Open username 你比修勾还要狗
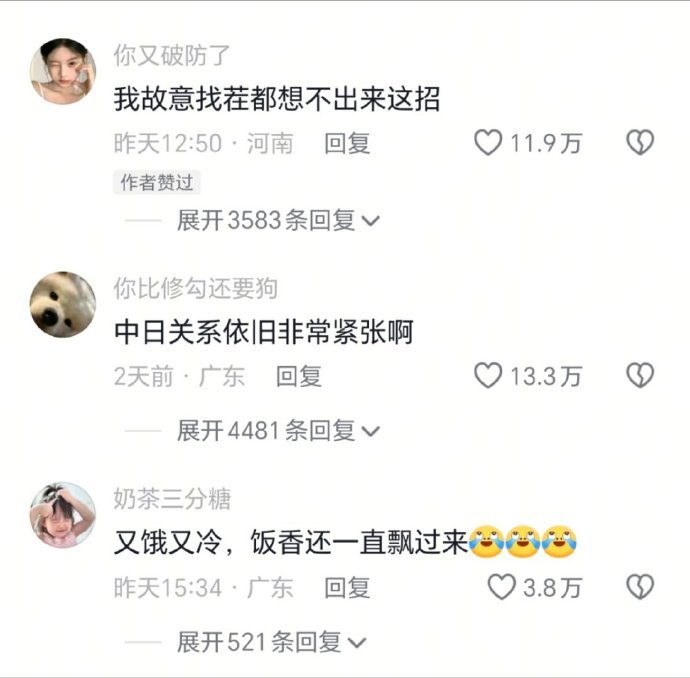 (195, 289)
